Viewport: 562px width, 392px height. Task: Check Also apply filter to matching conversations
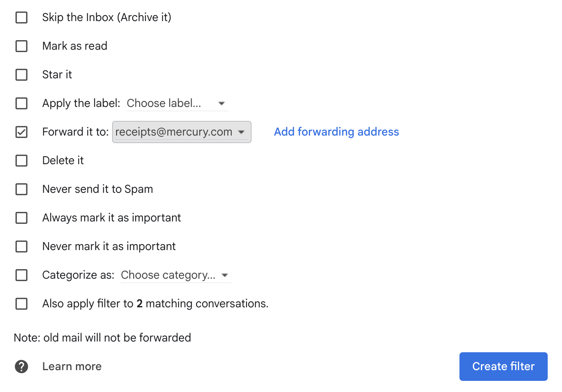coord(21,304)
